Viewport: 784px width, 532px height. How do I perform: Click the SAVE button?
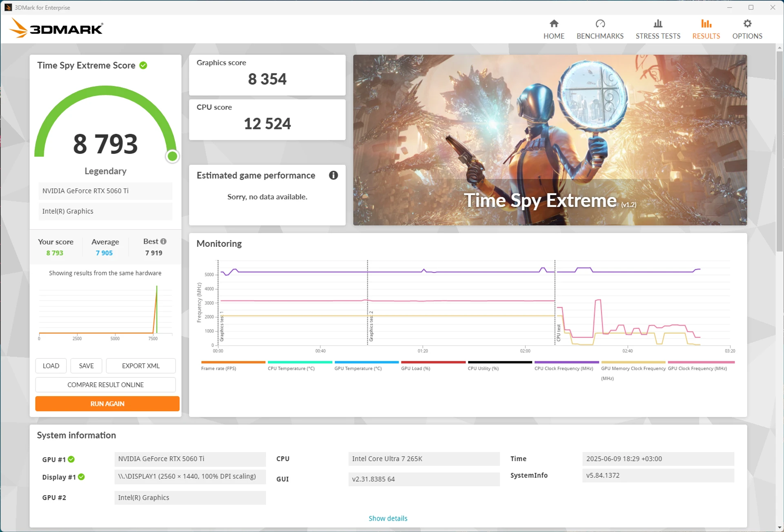(x=86, y=366)
